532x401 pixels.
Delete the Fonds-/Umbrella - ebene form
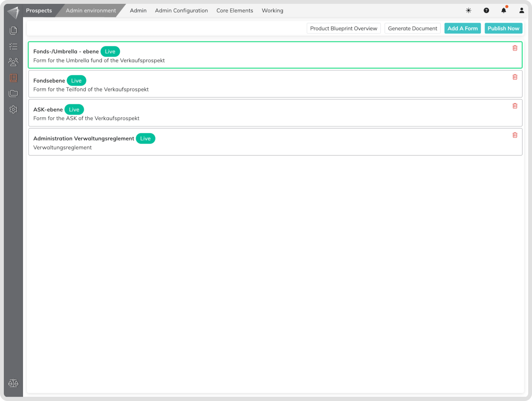515,48
